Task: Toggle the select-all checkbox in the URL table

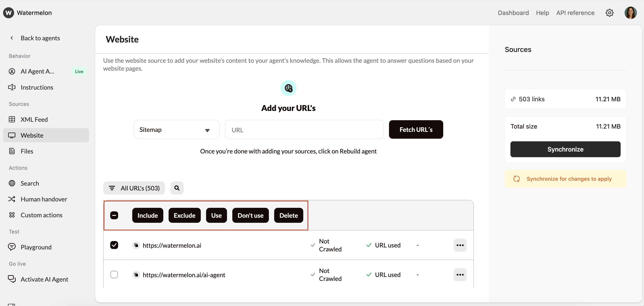Action: 114,215
